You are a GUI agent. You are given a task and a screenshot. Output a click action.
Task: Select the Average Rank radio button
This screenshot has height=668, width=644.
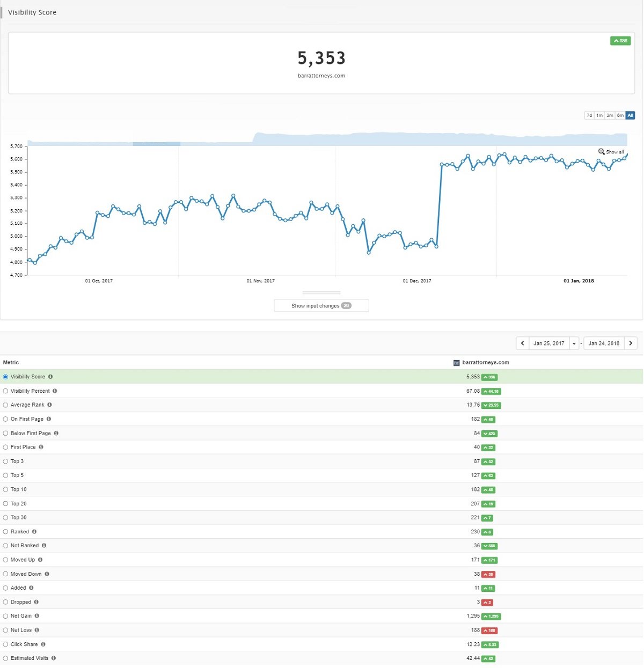5,405
